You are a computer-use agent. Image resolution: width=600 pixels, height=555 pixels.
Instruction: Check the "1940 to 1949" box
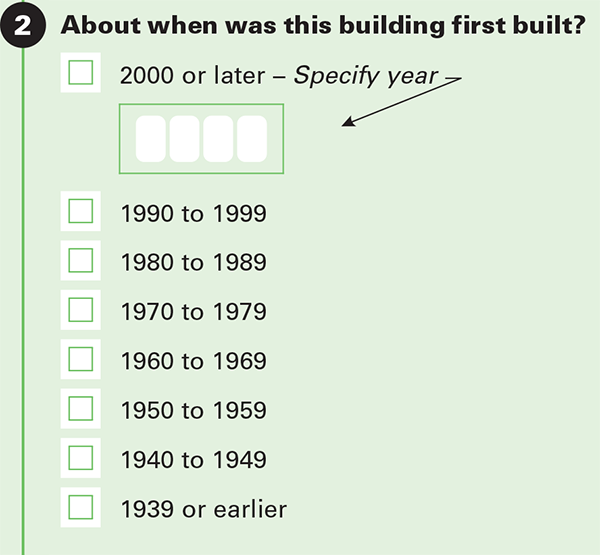pyautogui.click(x=81, y=458)
